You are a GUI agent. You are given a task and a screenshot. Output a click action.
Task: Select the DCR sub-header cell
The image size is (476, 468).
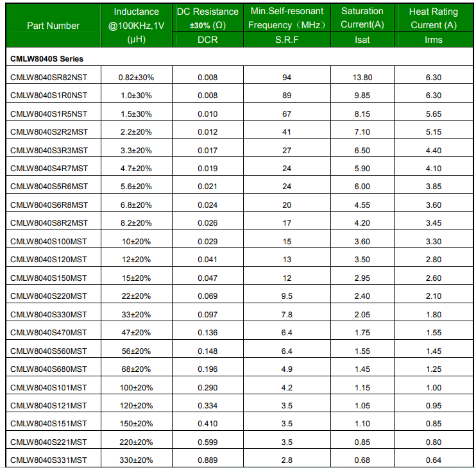point(208,40)
